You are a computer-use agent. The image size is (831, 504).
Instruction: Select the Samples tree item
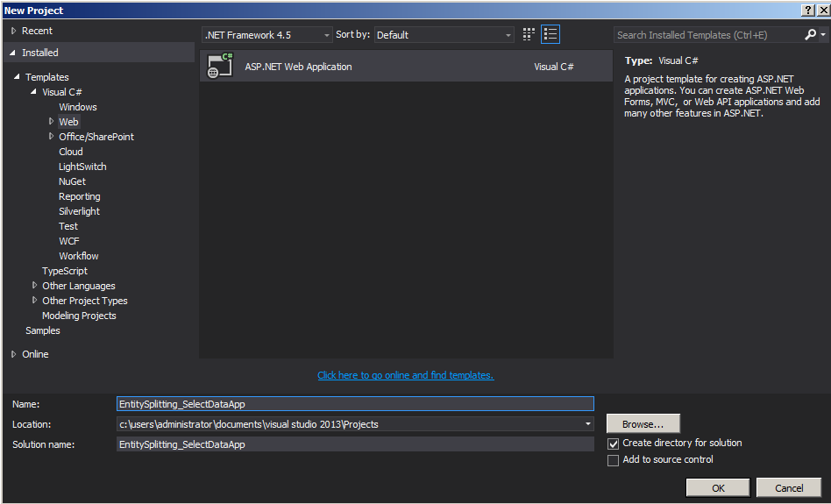coord(43,330)
